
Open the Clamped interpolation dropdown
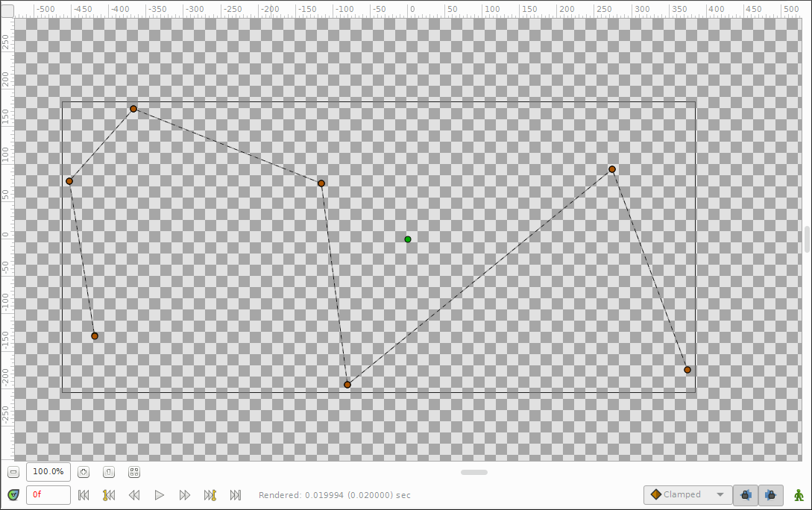point(687,495)
